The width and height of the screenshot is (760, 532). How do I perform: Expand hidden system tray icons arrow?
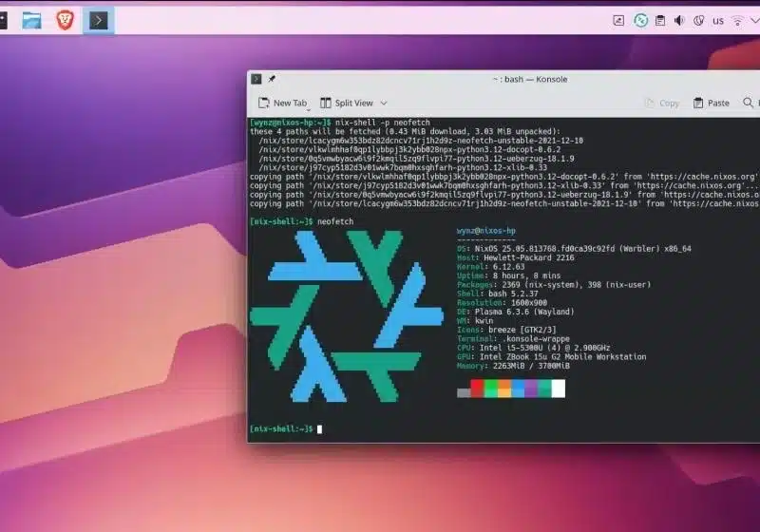tap(754, 20)
